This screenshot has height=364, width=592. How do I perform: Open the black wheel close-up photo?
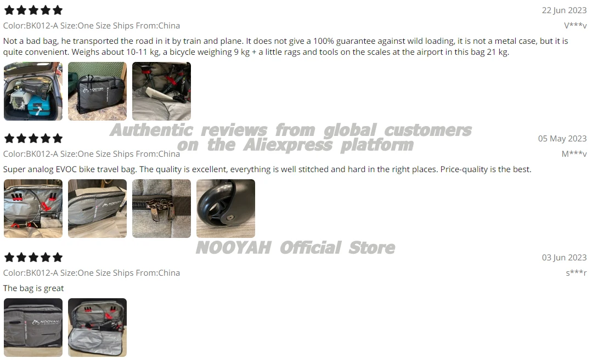coord(226,209)
